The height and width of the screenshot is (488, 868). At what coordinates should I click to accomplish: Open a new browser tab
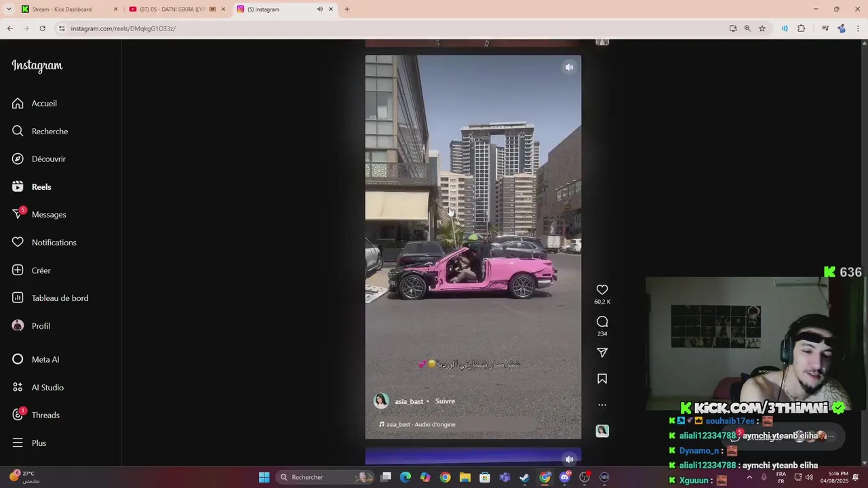pos(347,9)
